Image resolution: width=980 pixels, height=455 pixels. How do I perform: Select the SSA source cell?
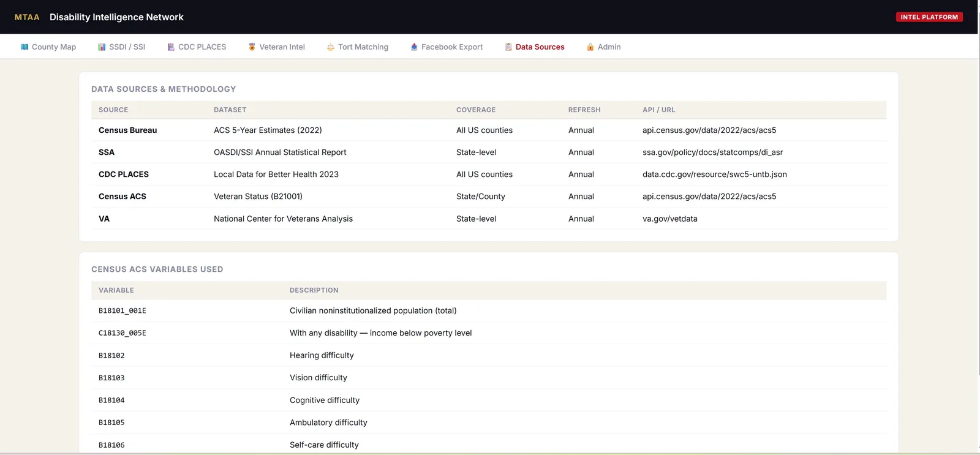click(107, 152)
